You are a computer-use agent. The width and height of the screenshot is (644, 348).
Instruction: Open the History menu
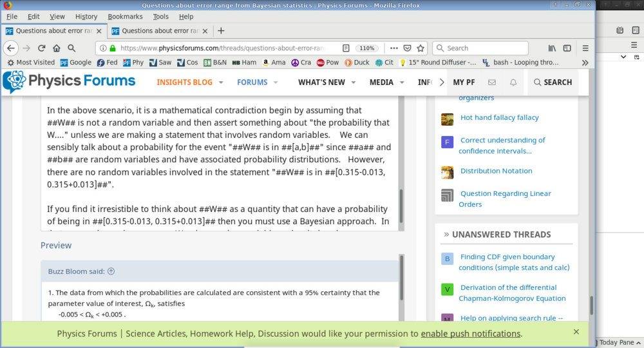(86, 17)
